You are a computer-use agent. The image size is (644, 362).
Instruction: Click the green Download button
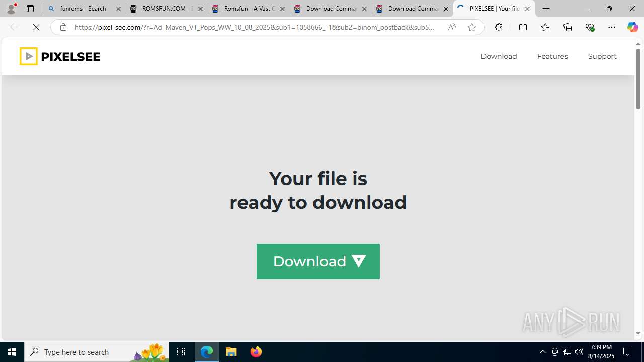[318, 261]
